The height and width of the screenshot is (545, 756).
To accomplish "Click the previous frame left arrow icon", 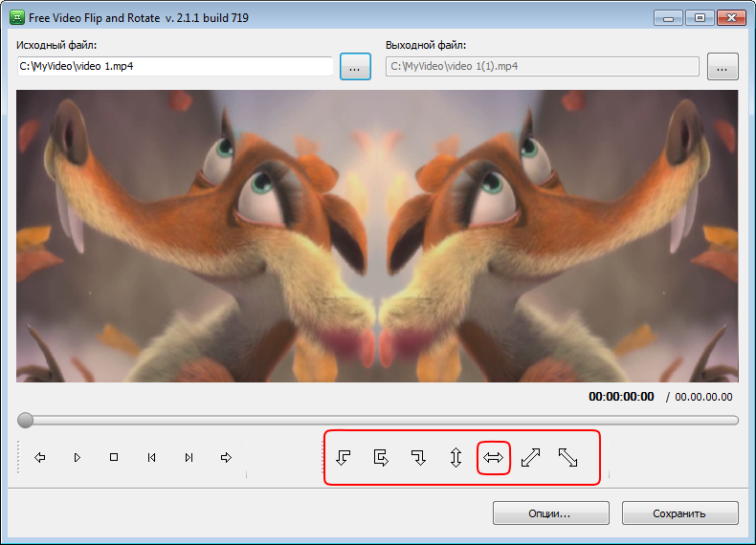I will pyautogui.click(x=40, y=457).
